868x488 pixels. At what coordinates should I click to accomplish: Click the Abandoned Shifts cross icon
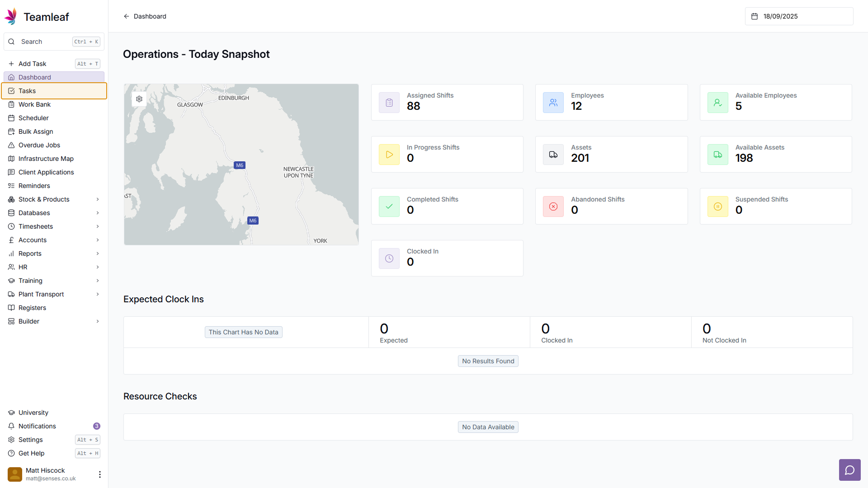pos(553,206)
